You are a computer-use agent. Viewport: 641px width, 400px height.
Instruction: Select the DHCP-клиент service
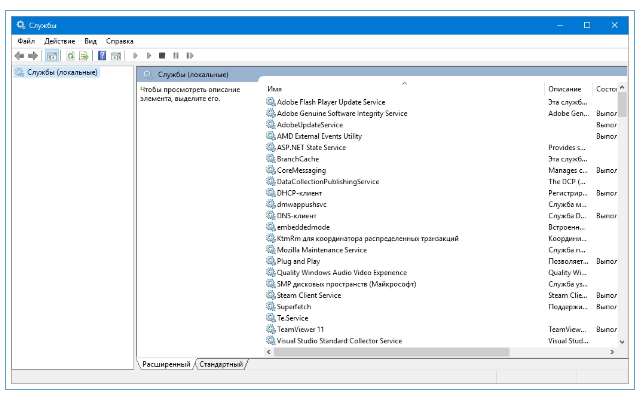(299, 193)
